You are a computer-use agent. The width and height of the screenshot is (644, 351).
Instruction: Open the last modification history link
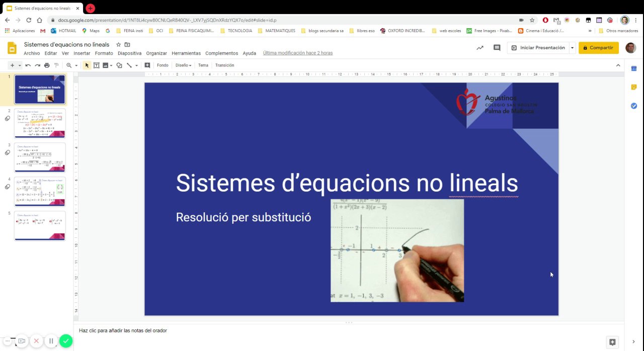298,53
